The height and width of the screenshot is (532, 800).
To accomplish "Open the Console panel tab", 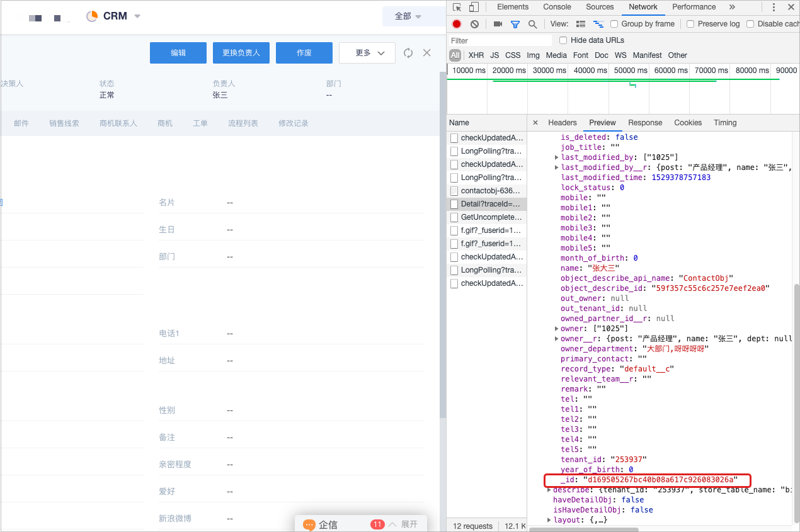I will [557, 7].
